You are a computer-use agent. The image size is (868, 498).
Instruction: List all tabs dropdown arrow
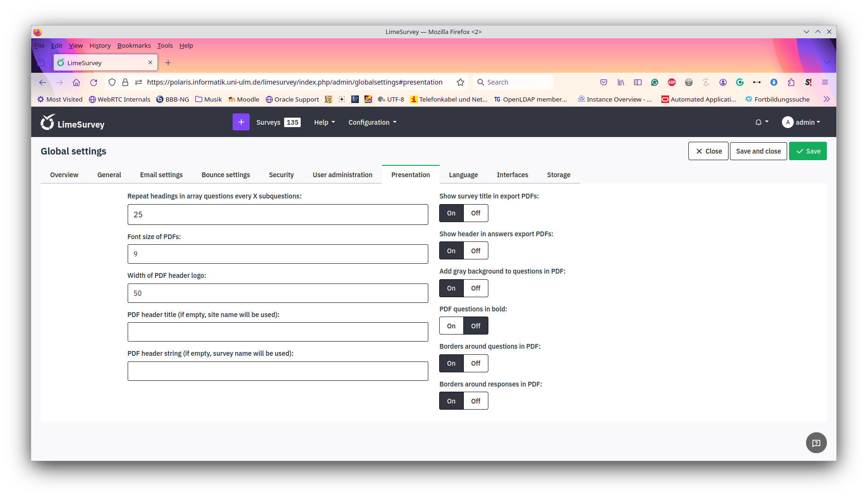826,62
